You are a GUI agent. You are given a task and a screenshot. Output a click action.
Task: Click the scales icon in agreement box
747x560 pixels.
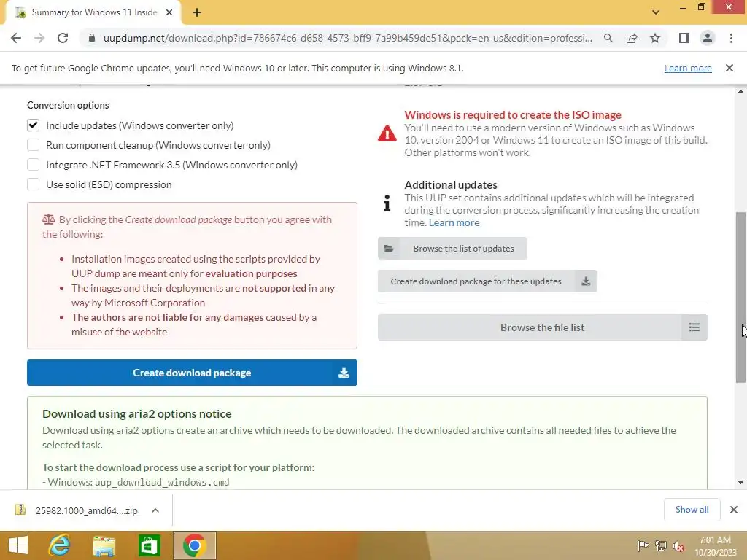[49, 219]
